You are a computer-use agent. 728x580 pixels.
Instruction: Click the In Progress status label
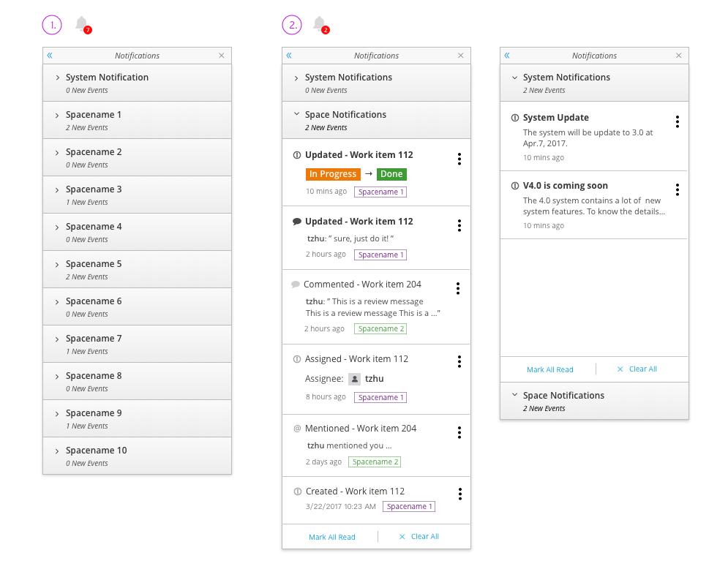tap(333, 174)
